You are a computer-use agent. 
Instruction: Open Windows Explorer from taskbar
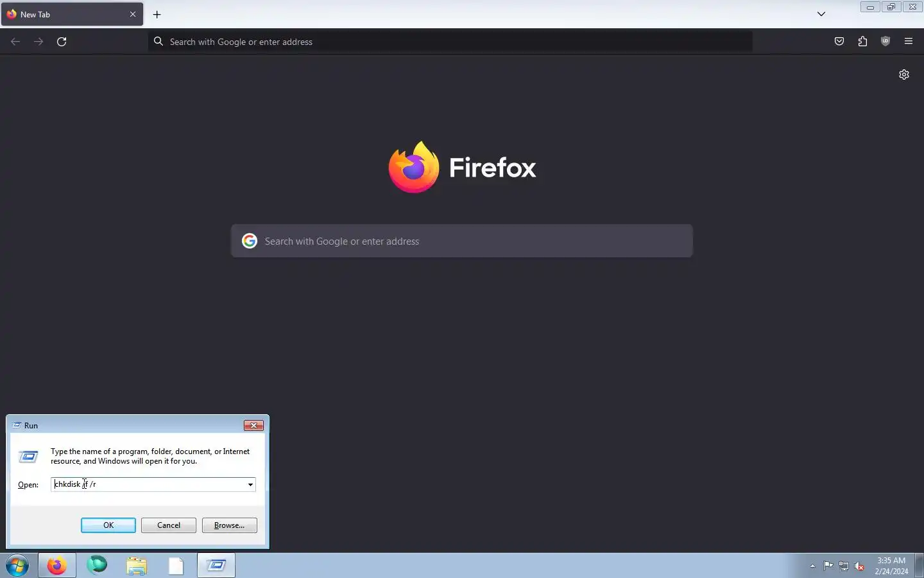click(x=137, y=566)
